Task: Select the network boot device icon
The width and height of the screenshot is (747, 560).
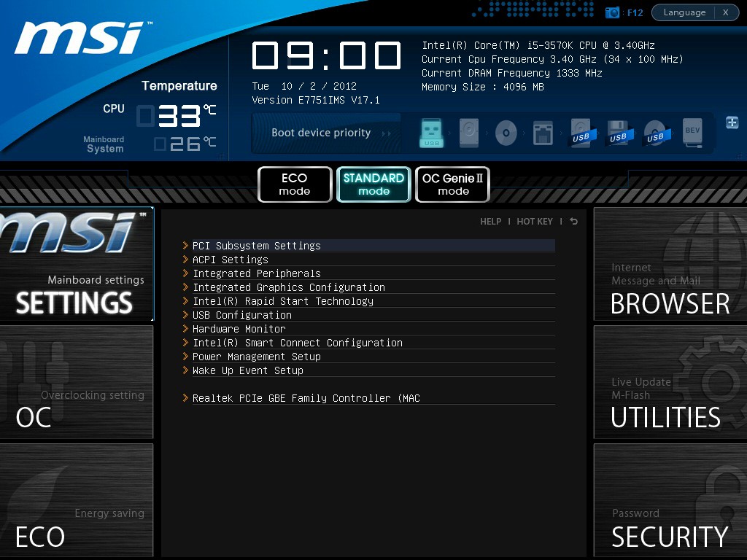Action: [x=543, y=133]
